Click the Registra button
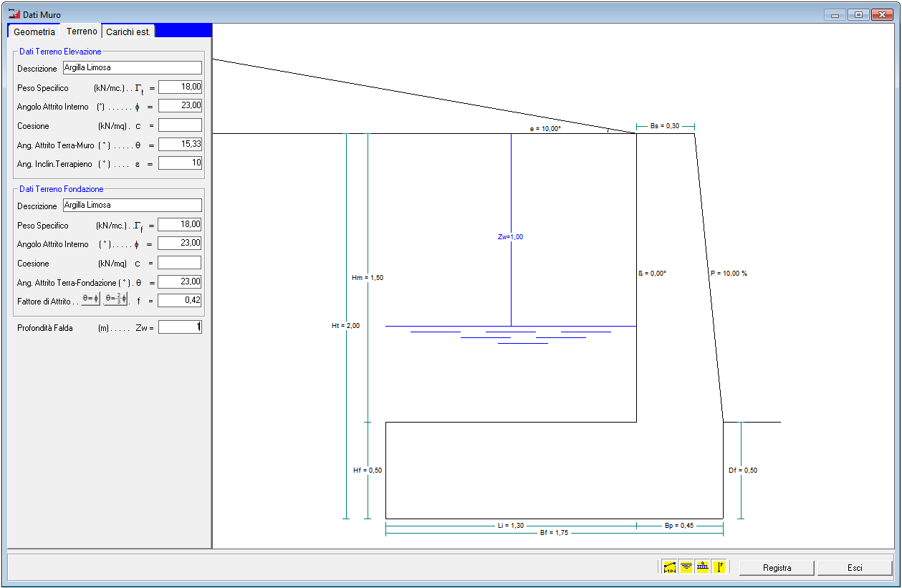The width and height of the screenshot is (902, 588). [777, 568]
